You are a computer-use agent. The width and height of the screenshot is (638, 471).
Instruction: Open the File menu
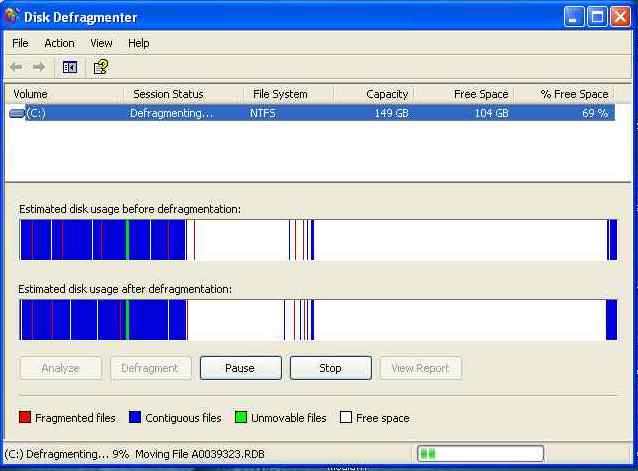point(20,43)
